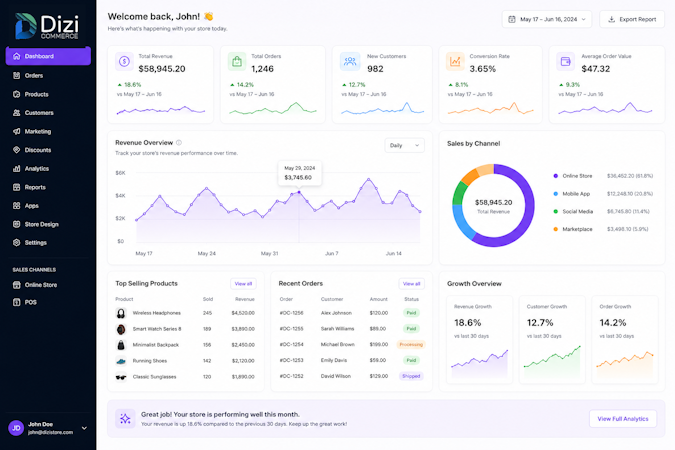
Task: Open the date range dropdown
Action: click(547, 19)
